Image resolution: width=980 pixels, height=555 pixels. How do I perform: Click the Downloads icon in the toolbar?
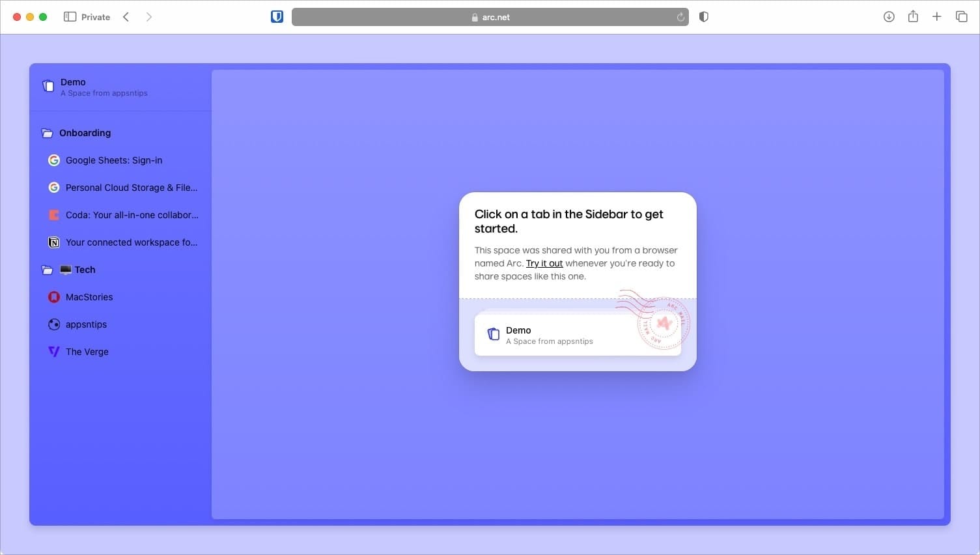point(888,16)
